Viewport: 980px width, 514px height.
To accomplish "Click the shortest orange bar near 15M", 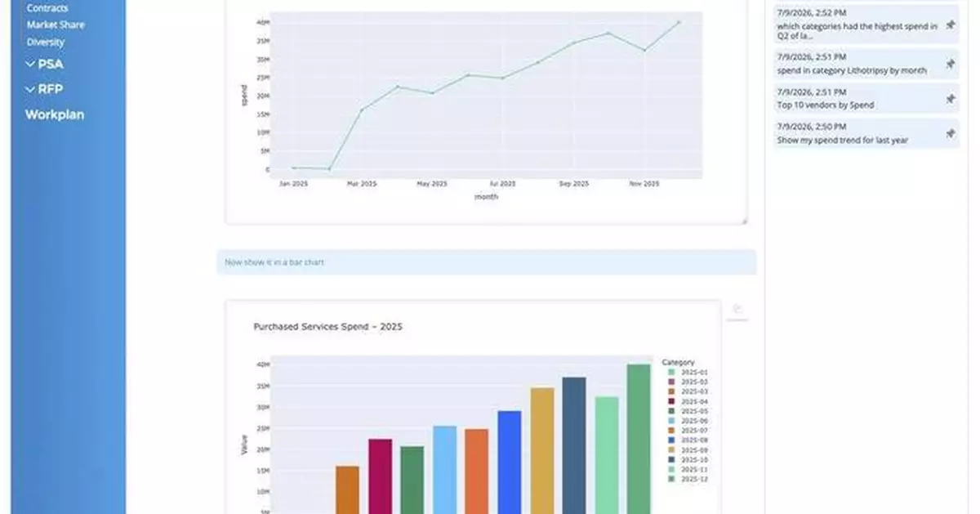I will (x=347, y=489).
